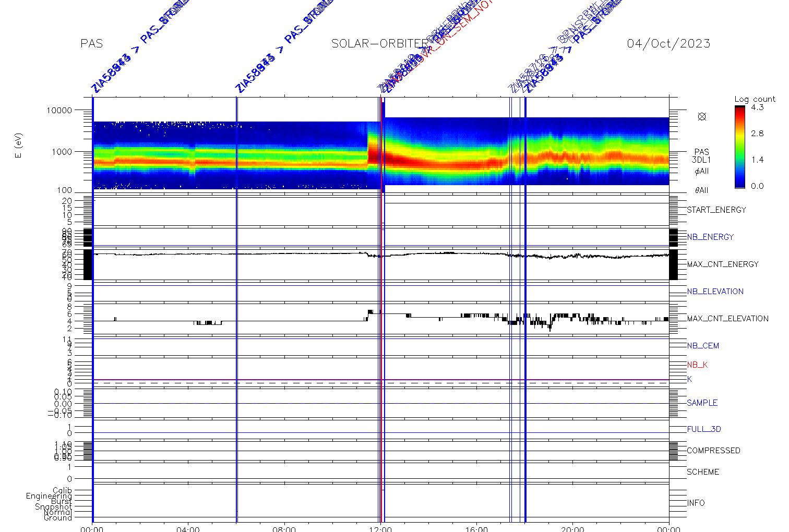Click the crossed-circle symbol above the PAS label
Viewport: 789px width, 532px height.
point(702,117)
